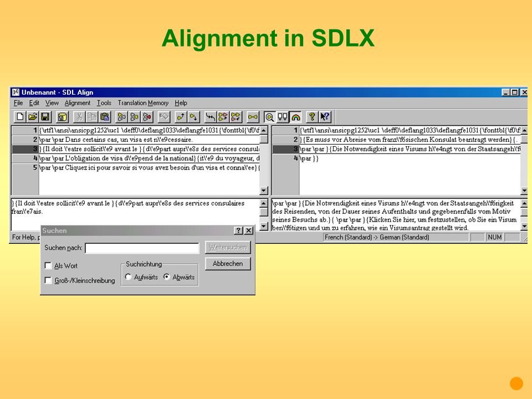Click the yellow question mark Help icon
Screen dimensions: 532x399
point(312,117)
